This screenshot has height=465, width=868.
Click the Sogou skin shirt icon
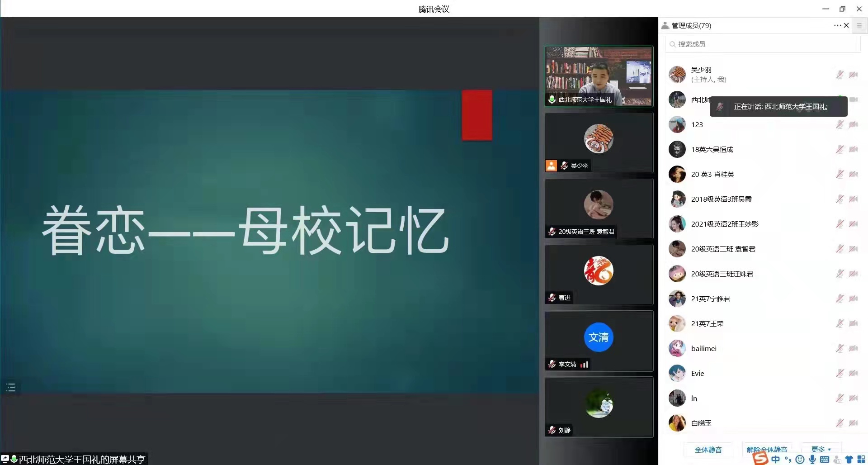pyautogui.click(x=849, y=460)
